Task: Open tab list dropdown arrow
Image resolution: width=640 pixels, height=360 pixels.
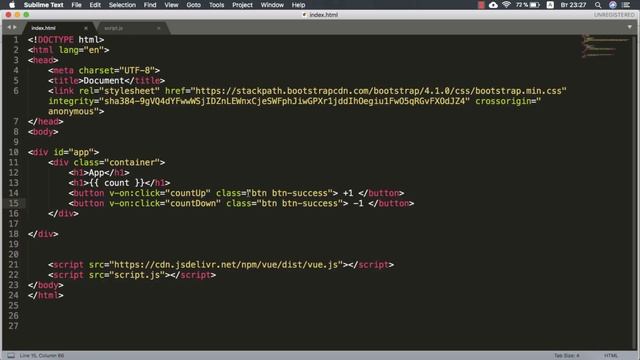Action: (x=629, y=27)
